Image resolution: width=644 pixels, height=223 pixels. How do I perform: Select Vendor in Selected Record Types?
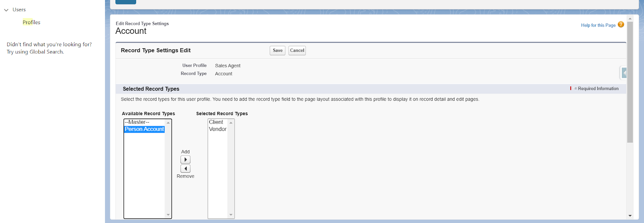point(218,129)
